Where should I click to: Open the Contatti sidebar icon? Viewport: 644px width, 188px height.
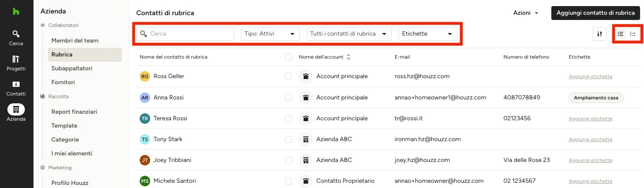pyautogui.click(x=16, y=84)
